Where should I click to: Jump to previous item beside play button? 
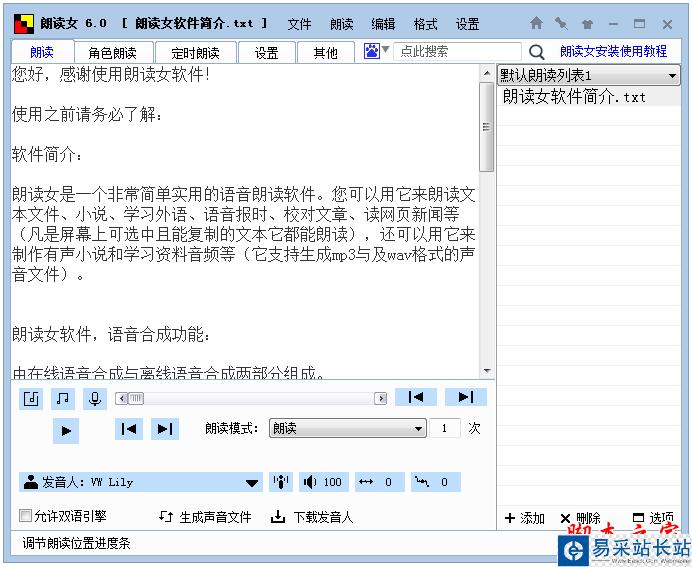point(129,429)
